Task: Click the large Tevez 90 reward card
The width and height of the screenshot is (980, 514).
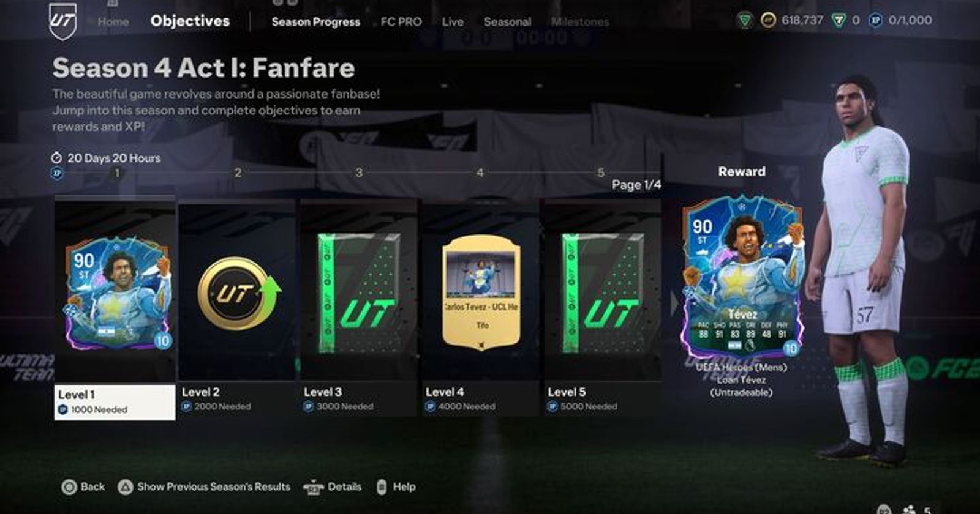Action: click(x=742, y=278)
